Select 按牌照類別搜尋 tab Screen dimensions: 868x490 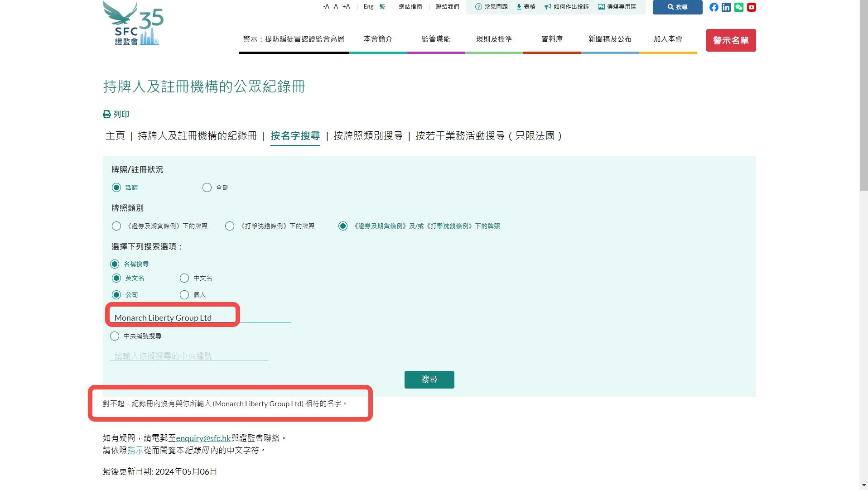(x=368, y=136)
